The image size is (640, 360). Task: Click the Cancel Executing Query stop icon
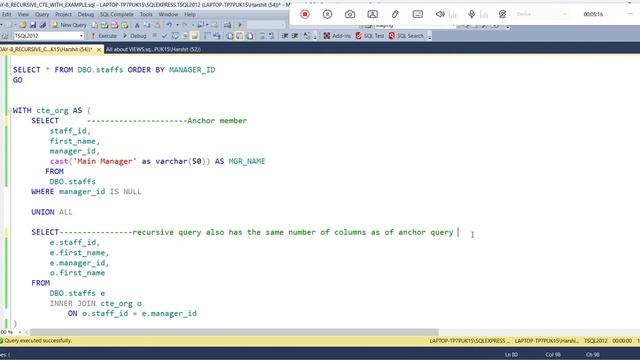pyautogui.click(x=155, y=36)
